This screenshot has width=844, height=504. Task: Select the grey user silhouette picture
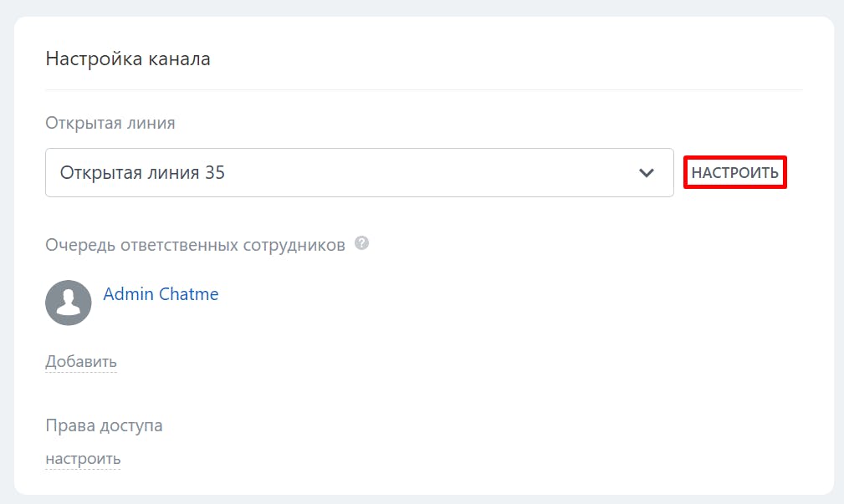pos(69,303)
